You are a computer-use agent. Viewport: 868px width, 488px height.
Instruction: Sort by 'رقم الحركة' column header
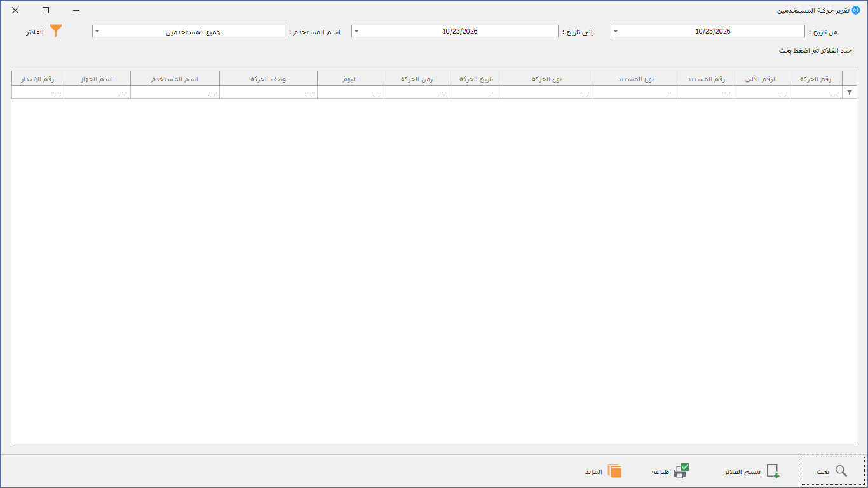[816, 79]
